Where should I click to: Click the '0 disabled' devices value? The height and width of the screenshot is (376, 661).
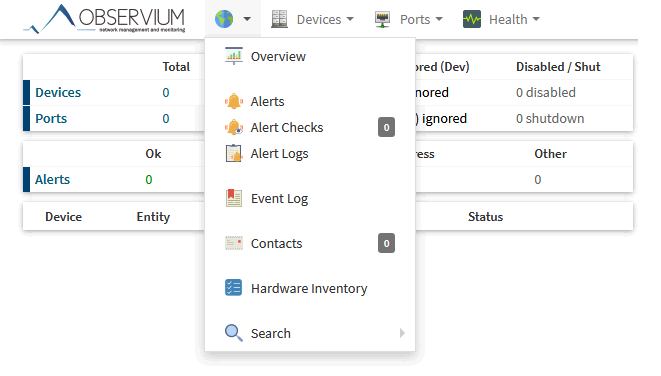coord(545,92)
